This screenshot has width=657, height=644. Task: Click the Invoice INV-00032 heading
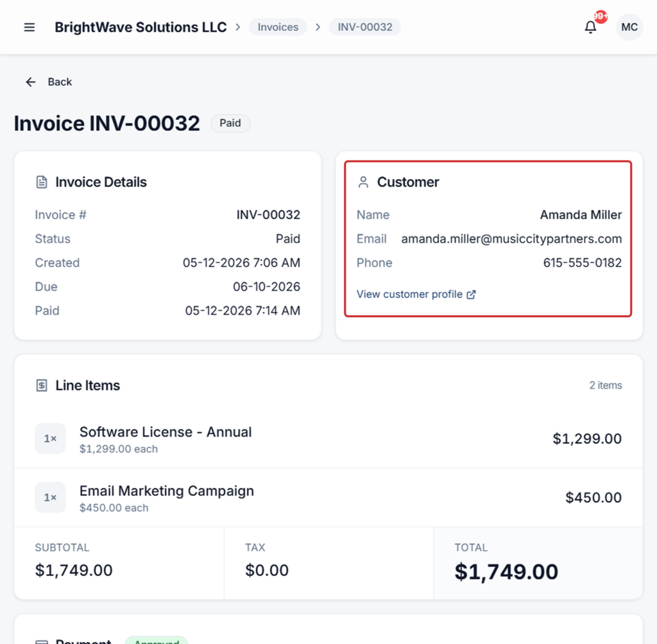click(x=107, y=123)
